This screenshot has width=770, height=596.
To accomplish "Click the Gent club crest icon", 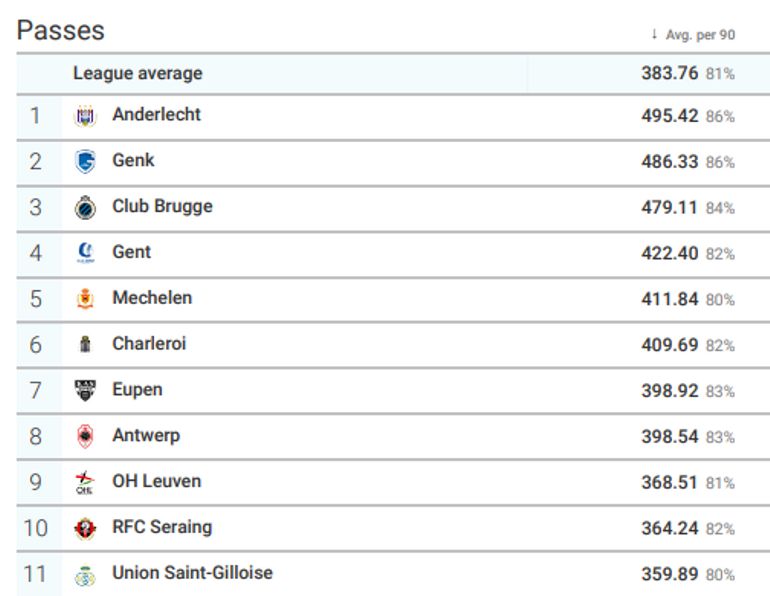I will (x=85, y=254).
